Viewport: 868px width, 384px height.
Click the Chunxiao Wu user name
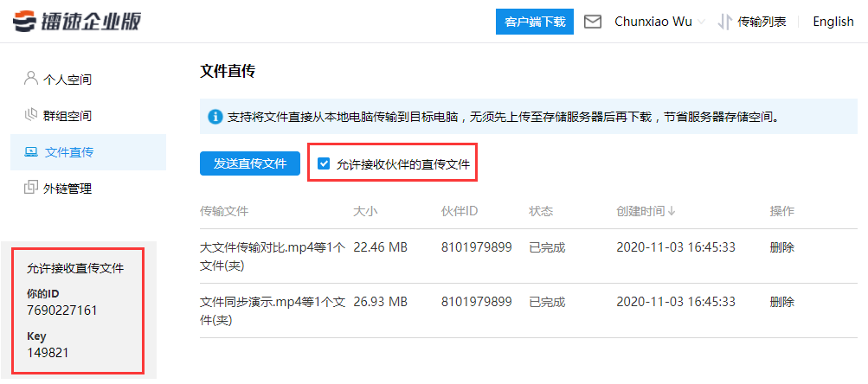click(x=653, y=22)
